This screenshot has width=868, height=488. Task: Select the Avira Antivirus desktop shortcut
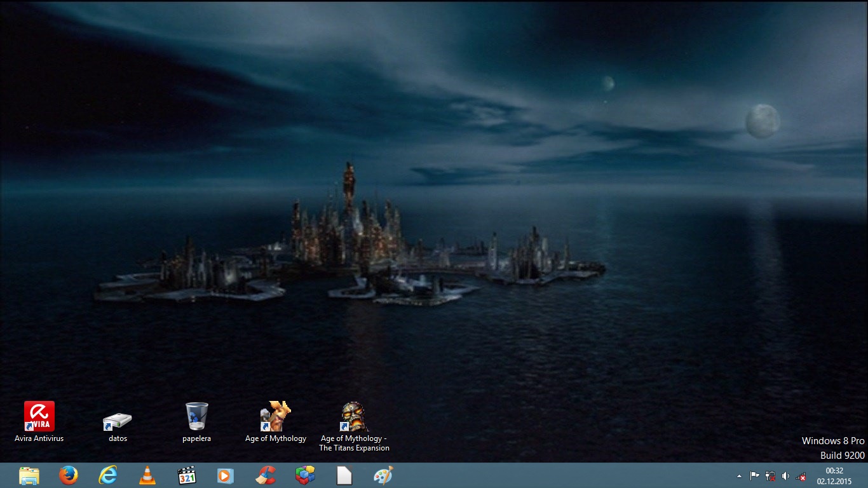coord(39,417)
